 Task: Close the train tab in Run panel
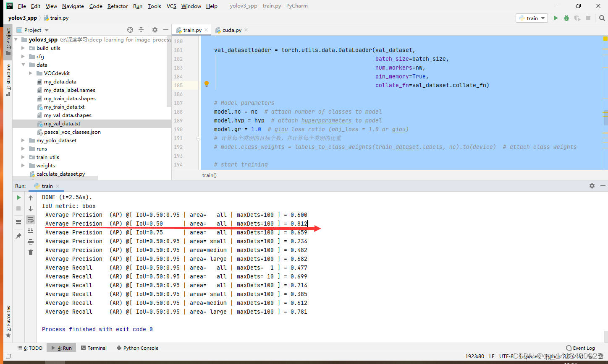(58, 186)
